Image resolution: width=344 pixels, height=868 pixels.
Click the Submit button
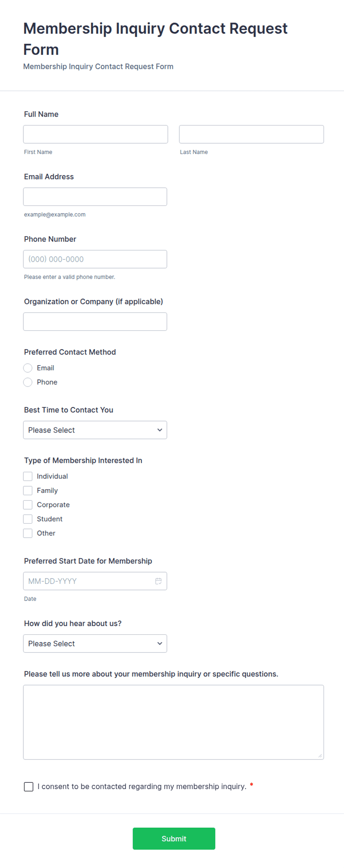[x=174, y=838]
